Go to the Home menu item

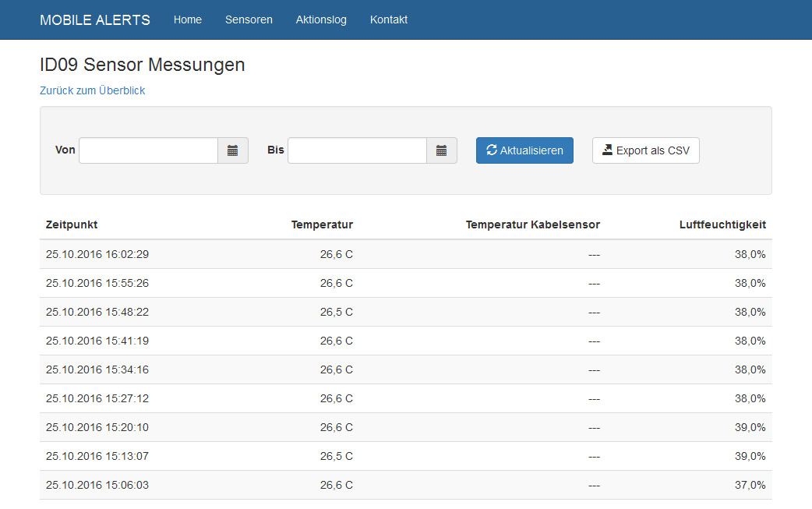pyautogui.click(x=188, y=19)
